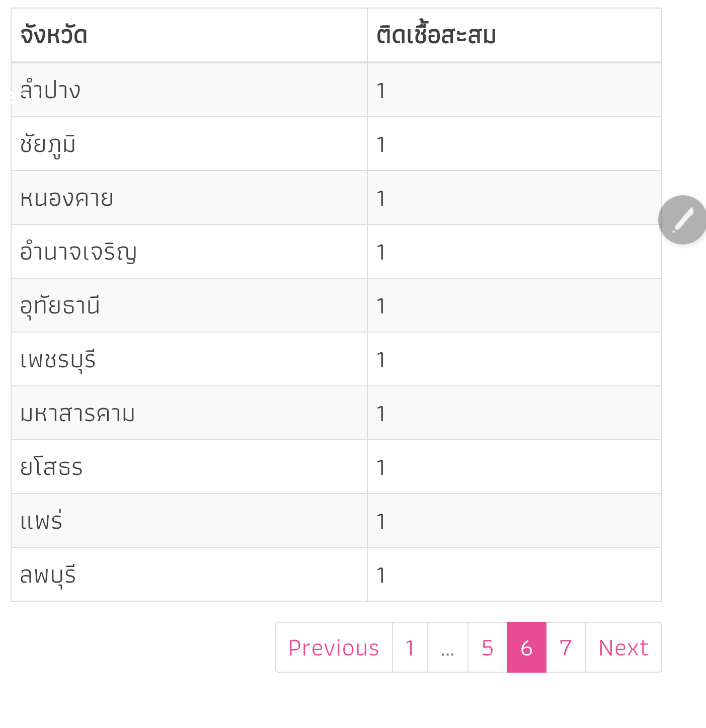Image resolution: width=706 pixels, height=728 pixels.
Task: Tap the floating pencil edit icon
Action: point(682,220)
